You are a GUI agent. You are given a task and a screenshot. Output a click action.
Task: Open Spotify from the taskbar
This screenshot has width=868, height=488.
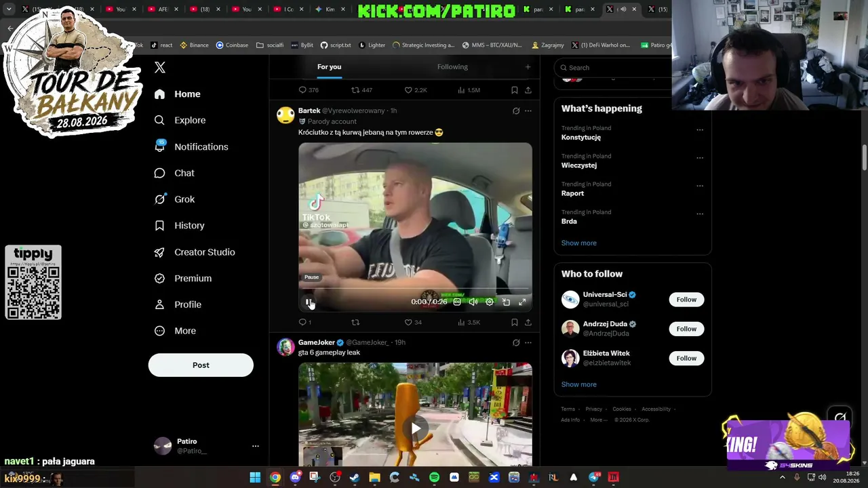pyautogui.click(x=435, y=477)
